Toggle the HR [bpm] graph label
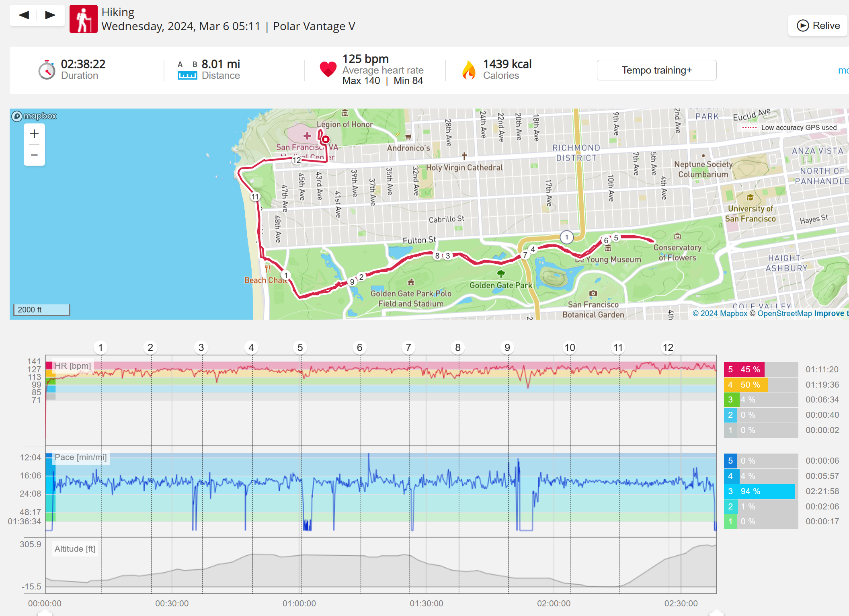849x616 pixels. 73,366
